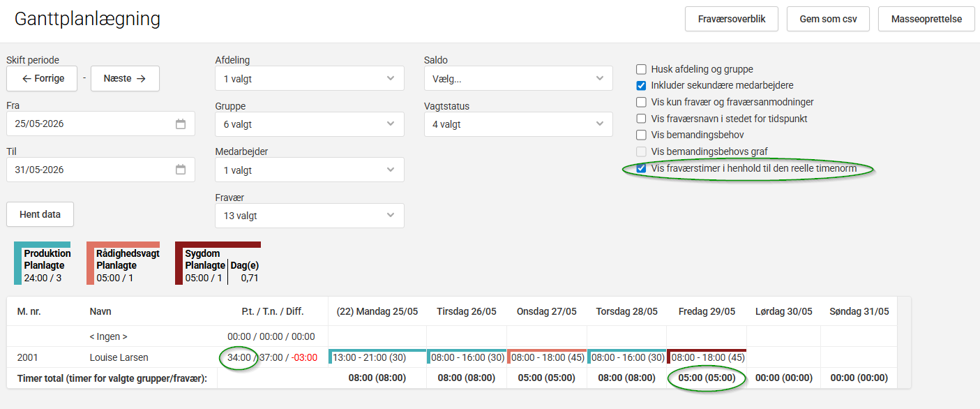Export with Gem som csv
Viewport: 980px width, 409px height.
point(828,19)
